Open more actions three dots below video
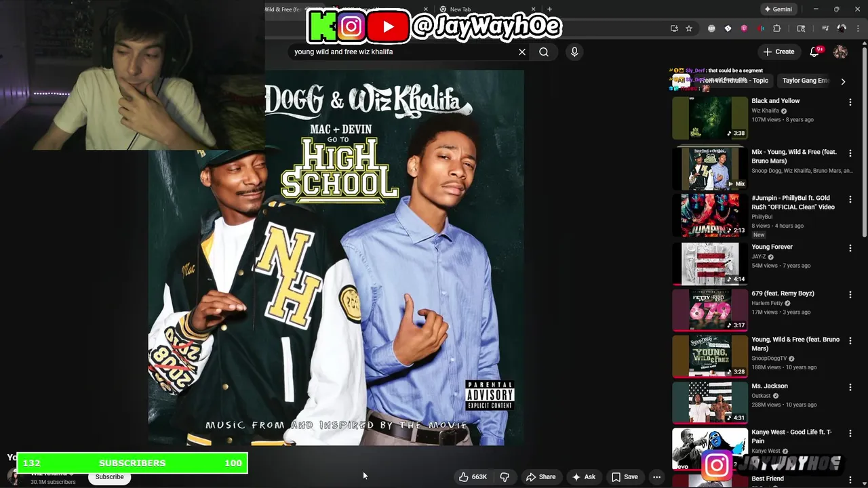868x488 pixels. pos(656,477)
